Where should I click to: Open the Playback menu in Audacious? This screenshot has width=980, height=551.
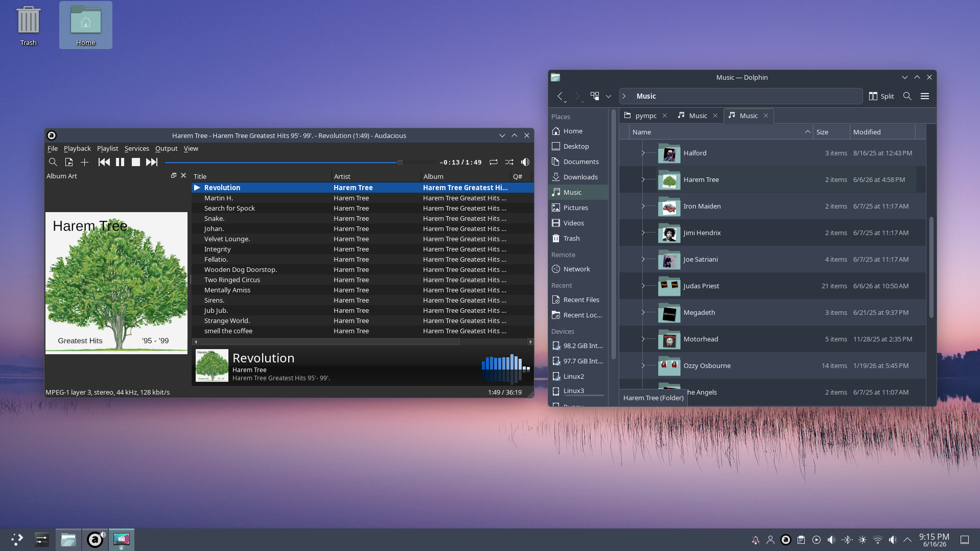coord(77,148)
